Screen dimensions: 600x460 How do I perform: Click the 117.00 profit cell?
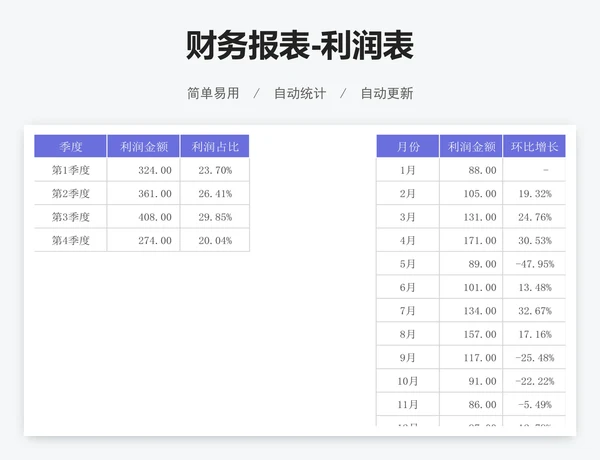471,357
